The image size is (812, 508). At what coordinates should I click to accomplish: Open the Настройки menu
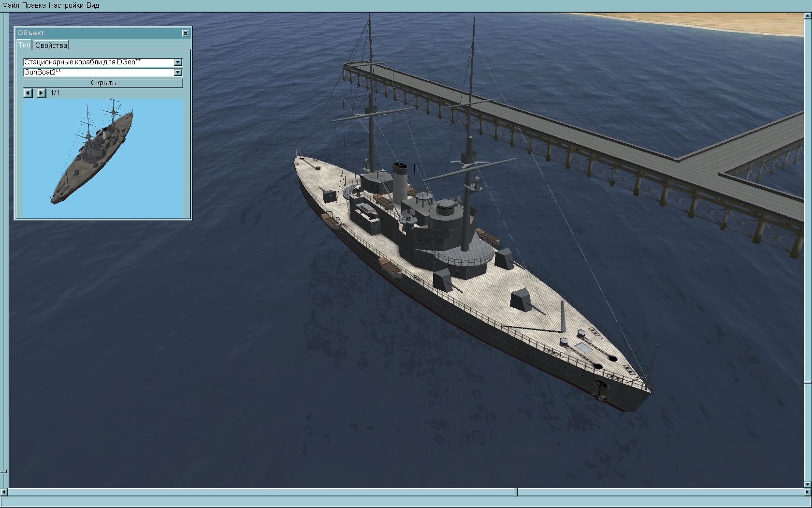coord(66,5)
